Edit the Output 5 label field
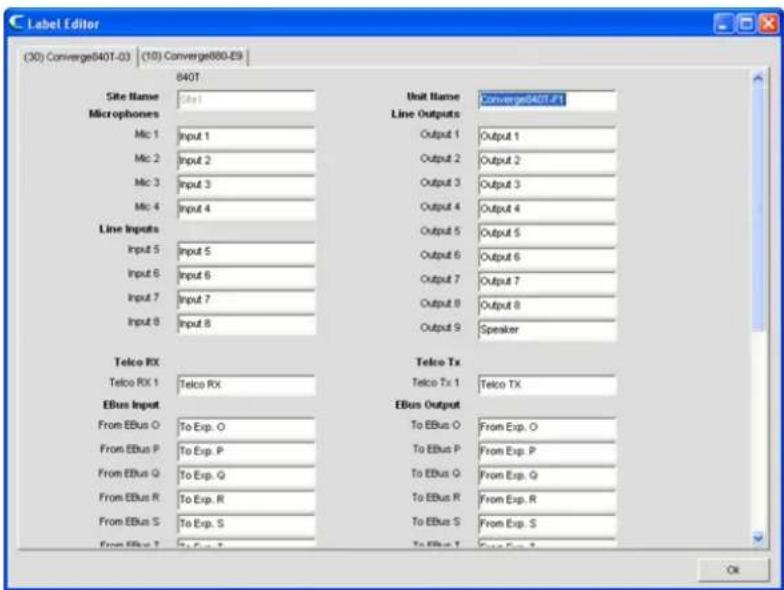The height and width of the screenshot is (590, 784). (547, 234)
